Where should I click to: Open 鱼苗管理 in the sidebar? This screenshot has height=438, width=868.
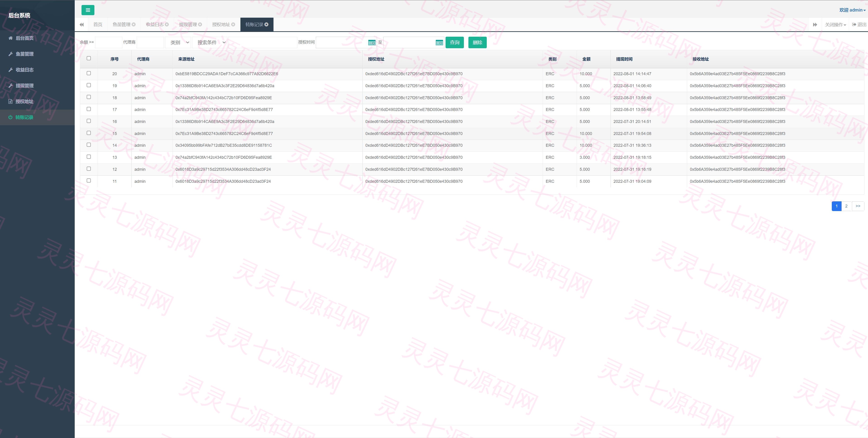(37, 54)
